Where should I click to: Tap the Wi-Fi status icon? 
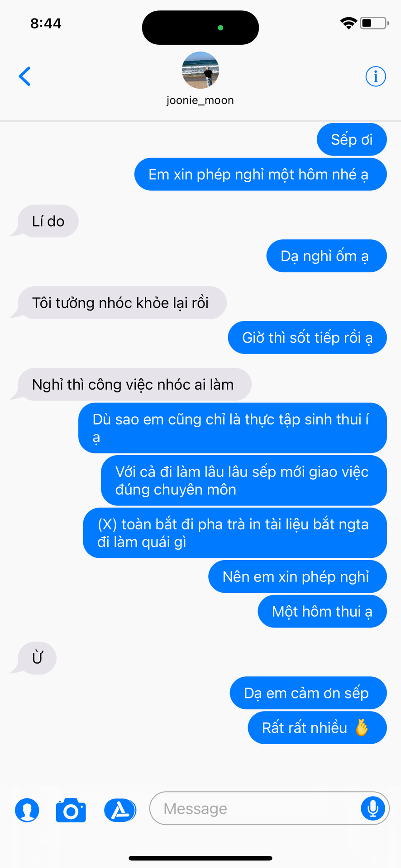coord(348,23)
